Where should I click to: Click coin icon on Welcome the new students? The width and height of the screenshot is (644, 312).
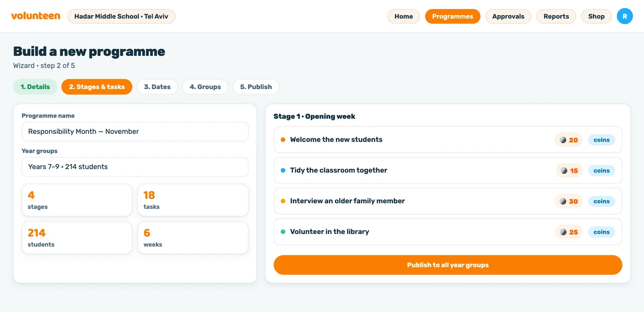click(563, 140)
